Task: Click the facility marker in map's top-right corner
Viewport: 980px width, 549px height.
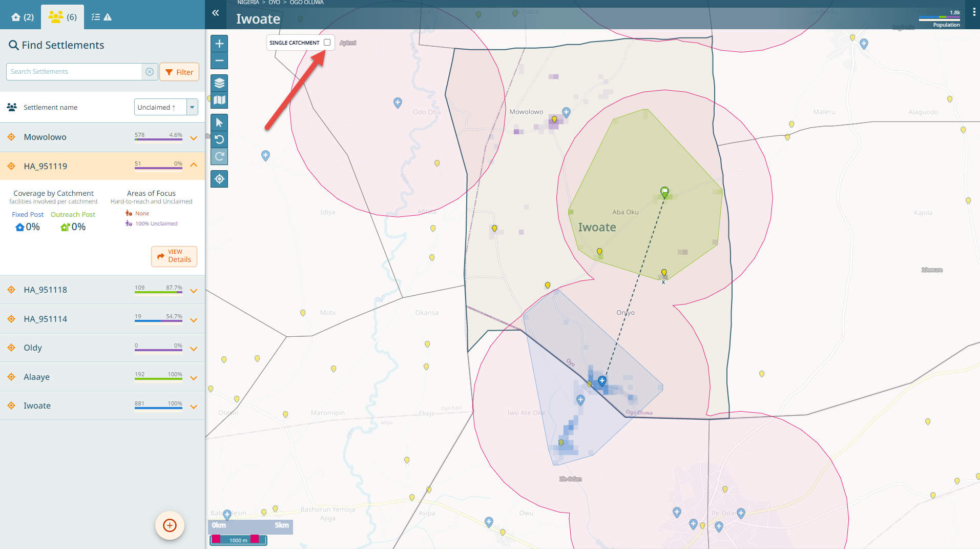Action: tap(864, 44)
